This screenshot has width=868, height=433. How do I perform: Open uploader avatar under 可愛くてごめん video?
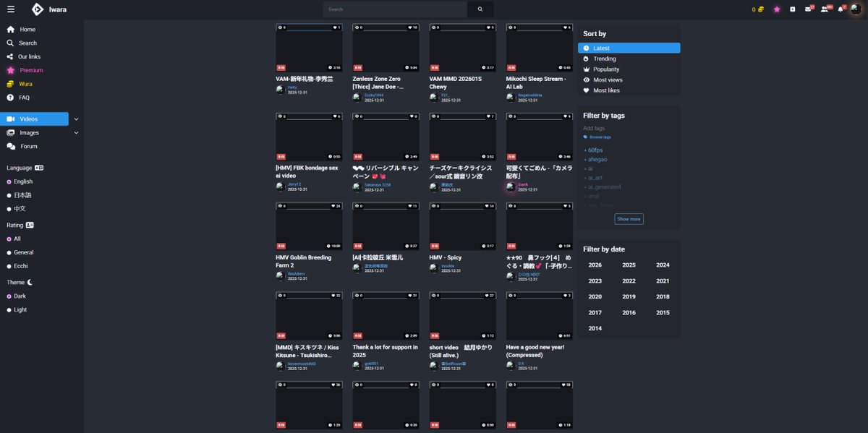click(511, 187)
